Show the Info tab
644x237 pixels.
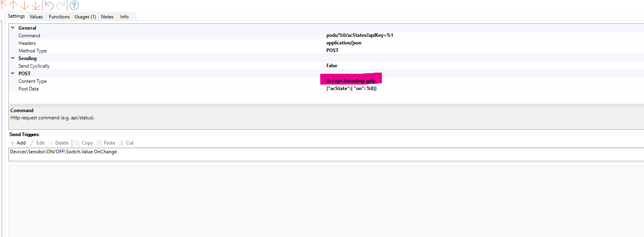pyautogui.click(x=124, y=17)
